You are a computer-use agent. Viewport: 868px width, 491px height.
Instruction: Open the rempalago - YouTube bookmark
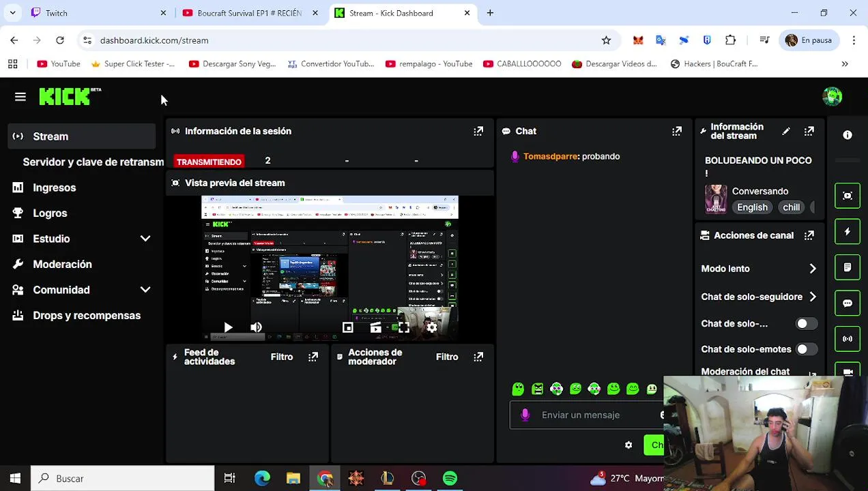tap(429, 63)
